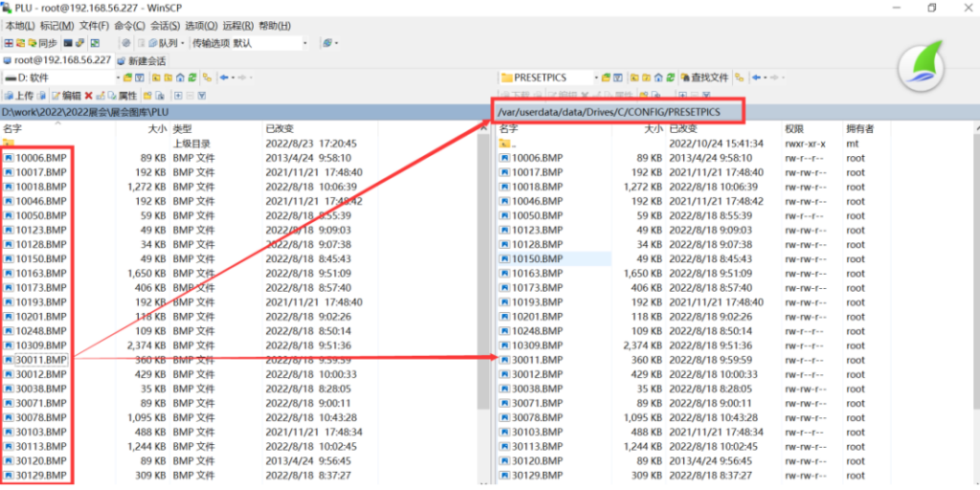Click local open directory icon

[x=127, y=78]
